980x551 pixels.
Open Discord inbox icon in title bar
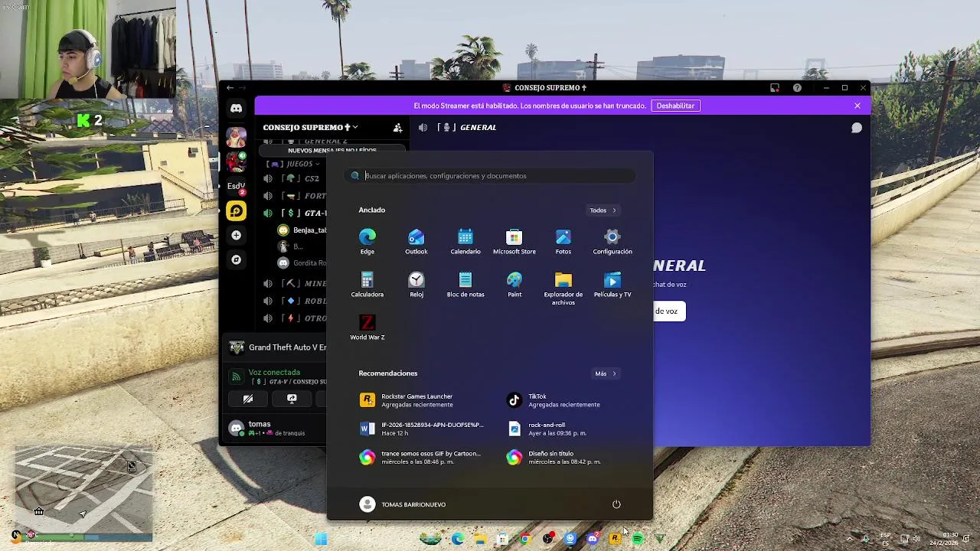(775, 88)
